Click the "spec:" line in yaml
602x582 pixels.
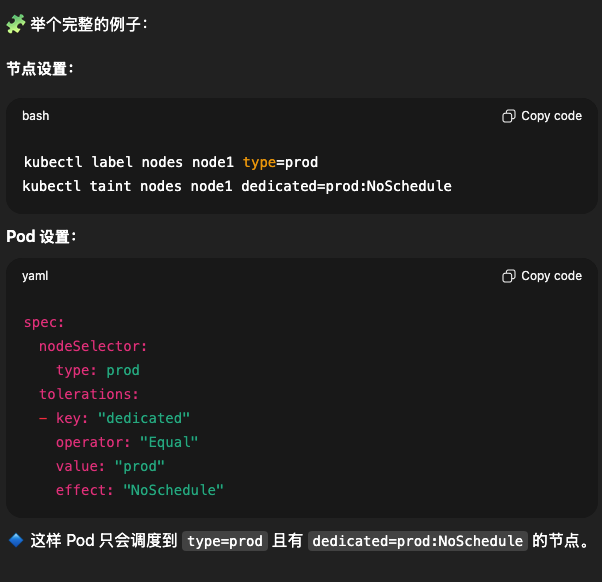(x=44, y=322)
